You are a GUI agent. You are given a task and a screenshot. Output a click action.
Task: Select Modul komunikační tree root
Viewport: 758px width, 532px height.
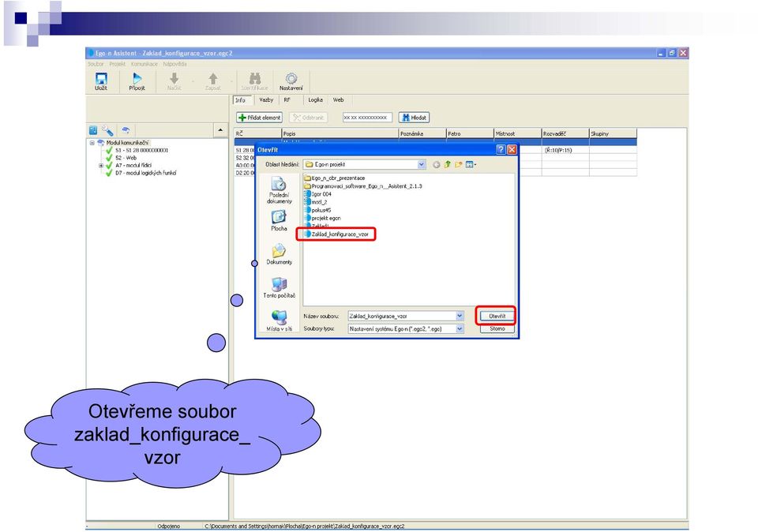(127, 143)
